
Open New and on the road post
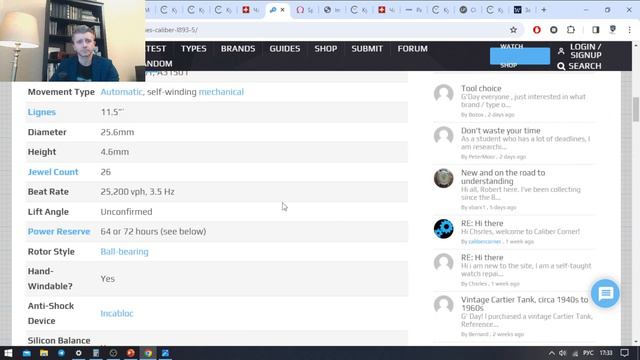click(503, 177)
